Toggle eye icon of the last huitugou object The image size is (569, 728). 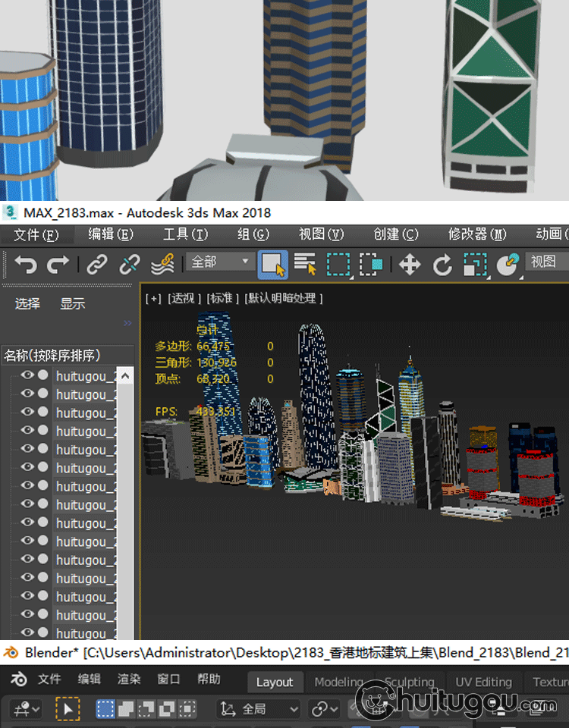pyautogui.click(x=27, y=632)
